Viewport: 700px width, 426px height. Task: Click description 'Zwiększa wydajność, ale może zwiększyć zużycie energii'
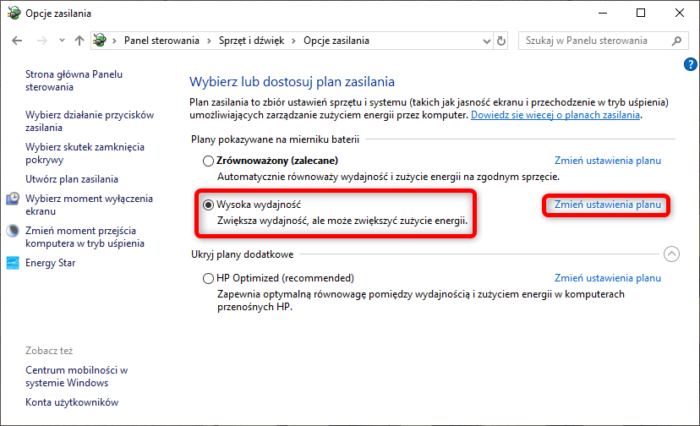click(x=342, y=221)
